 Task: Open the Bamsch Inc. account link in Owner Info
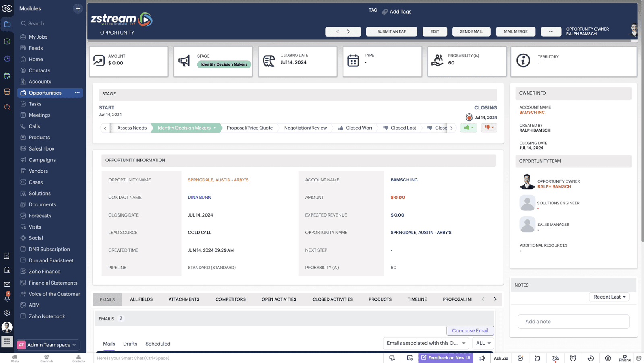[x=532, y=113]
